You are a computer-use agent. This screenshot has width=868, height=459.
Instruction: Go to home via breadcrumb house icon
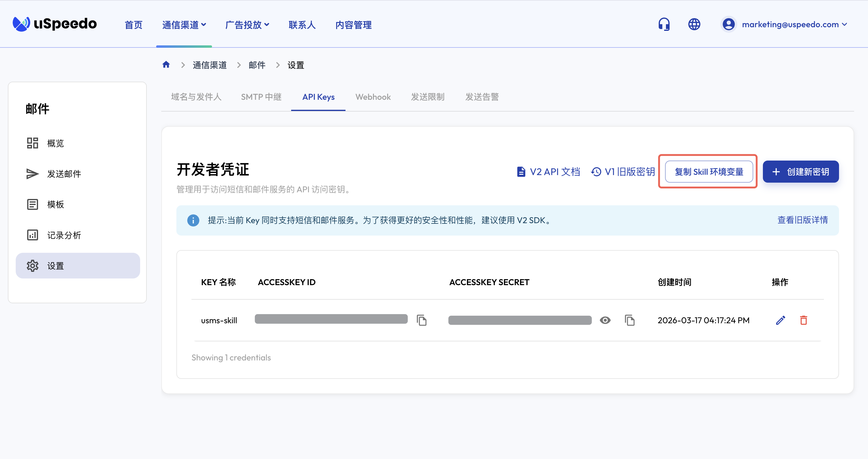166,64
